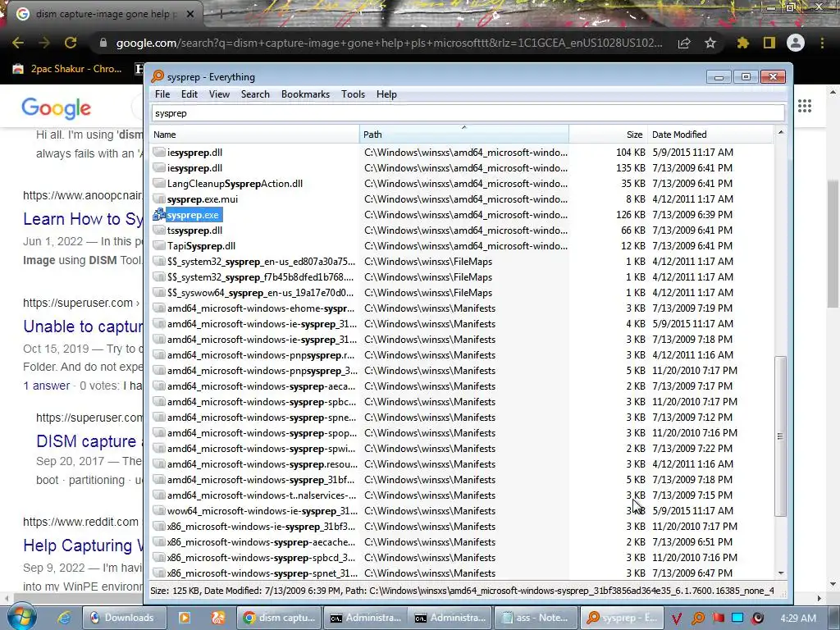
Task: Select x86_microsoft-windows-sysprep-spnet_31 file
Action: (x=260, y=573)
